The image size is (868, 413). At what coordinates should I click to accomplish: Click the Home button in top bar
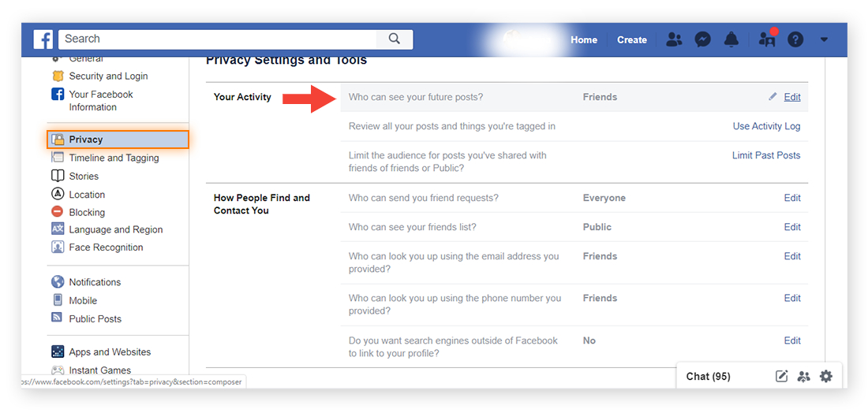[x=584, y=40]
